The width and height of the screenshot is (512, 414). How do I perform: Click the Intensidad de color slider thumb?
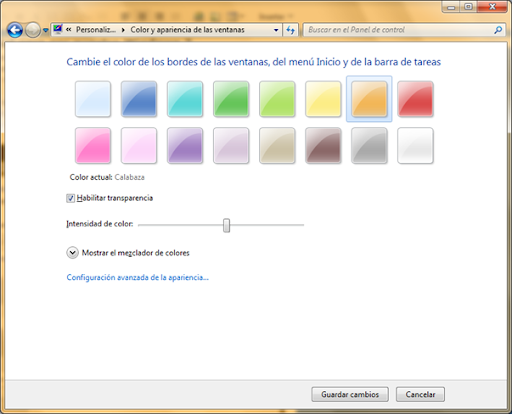point(226,225)
